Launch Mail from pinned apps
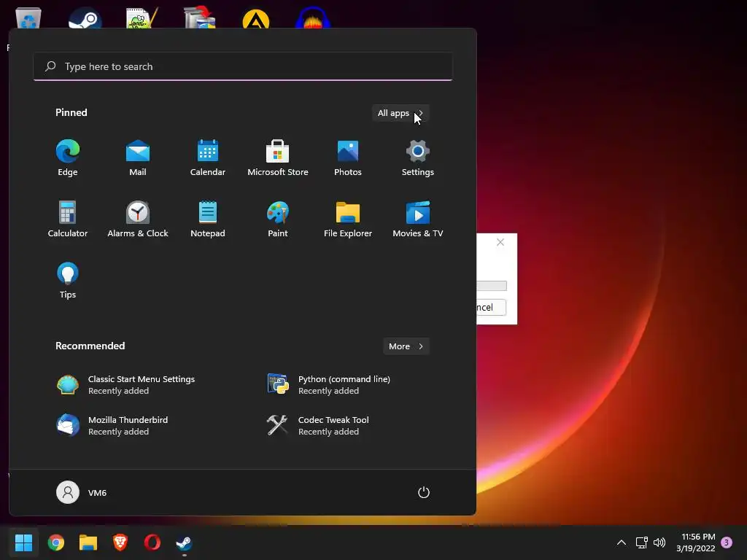The width and height of the screenshot is (747, 560). tap(138, 158)
